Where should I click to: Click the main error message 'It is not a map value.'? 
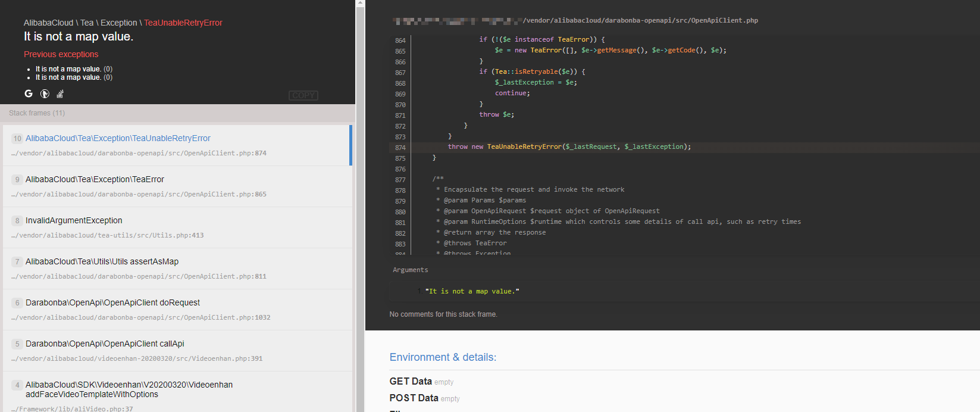point(79,37)
